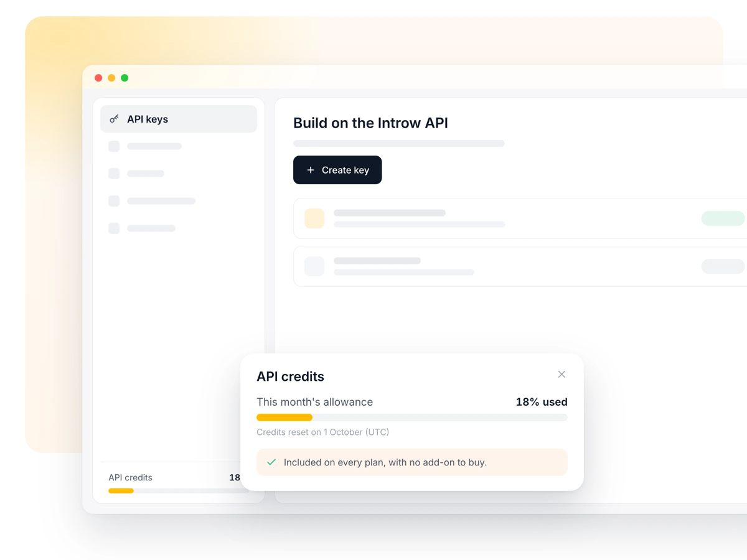Click the sidebar 'API credits' label

coord(131,477)
